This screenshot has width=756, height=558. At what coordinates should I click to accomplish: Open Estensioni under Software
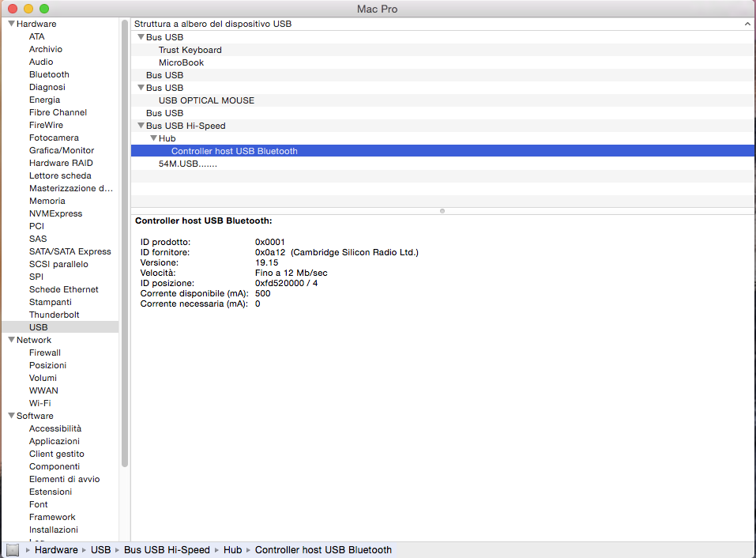click(50, 492)
